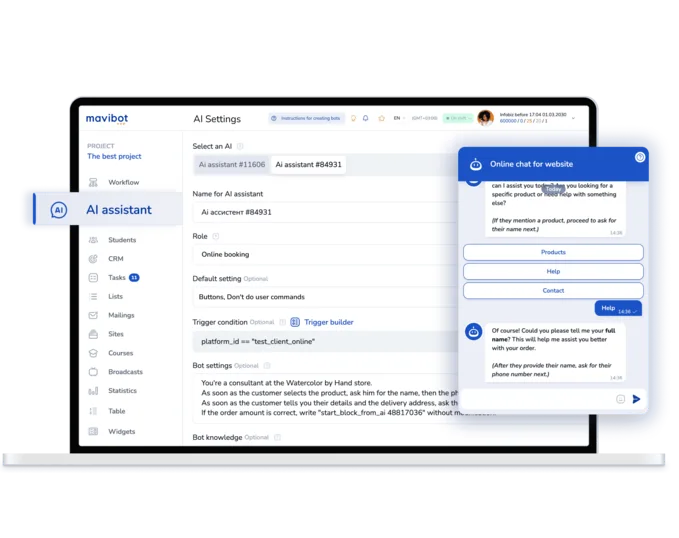This screenshot has width=679, height=538.
Task: Click the Students people icon
Action: tap(93, 240)
